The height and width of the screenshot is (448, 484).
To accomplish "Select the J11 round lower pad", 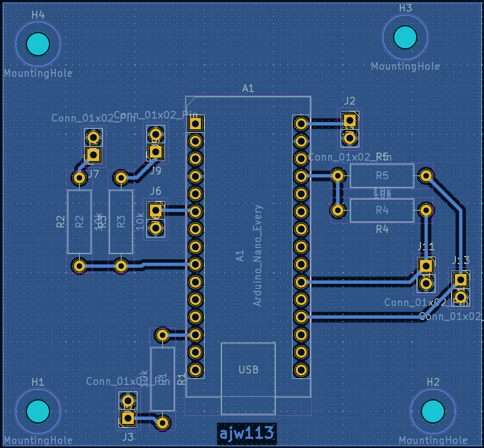I will (x=426, y=283).
